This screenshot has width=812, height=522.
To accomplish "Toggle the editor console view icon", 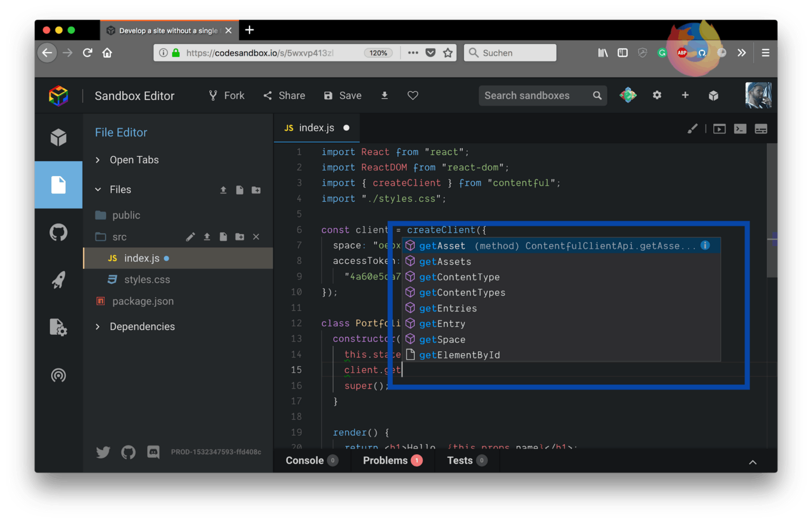I will point(740,129).
